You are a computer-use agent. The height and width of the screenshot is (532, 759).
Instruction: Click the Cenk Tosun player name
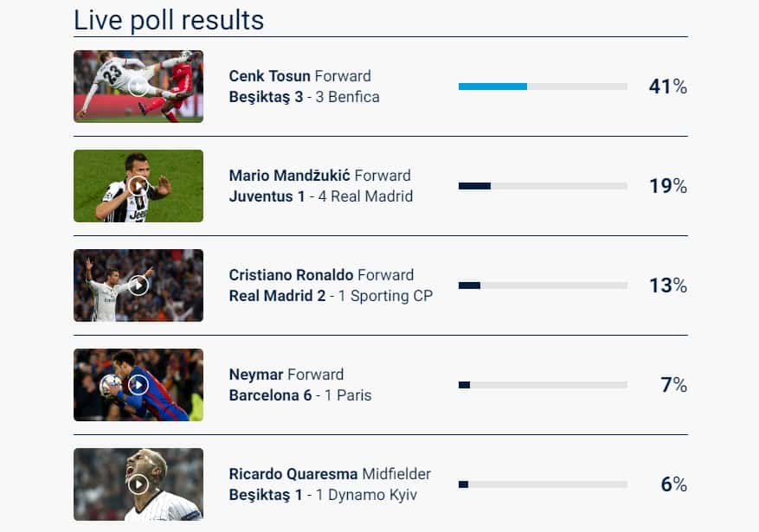pos(270,76)
